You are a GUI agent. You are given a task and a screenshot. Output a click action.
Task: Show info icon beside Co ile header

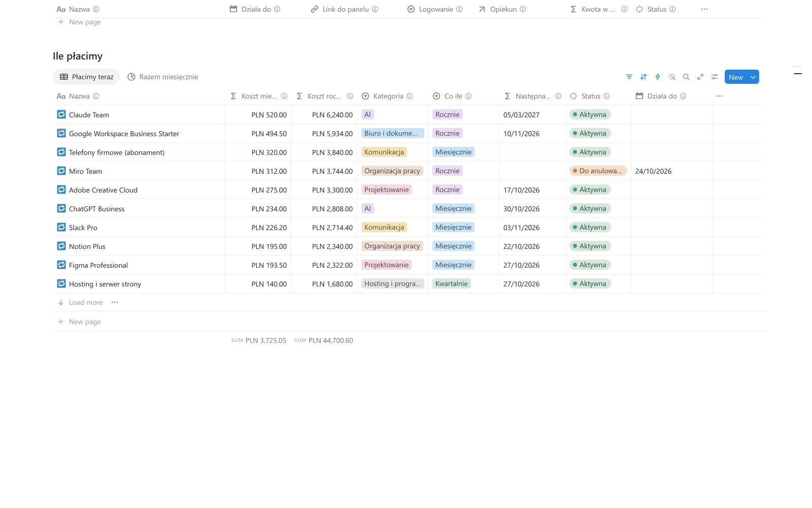pyautogui.click(x=468, y=96)
